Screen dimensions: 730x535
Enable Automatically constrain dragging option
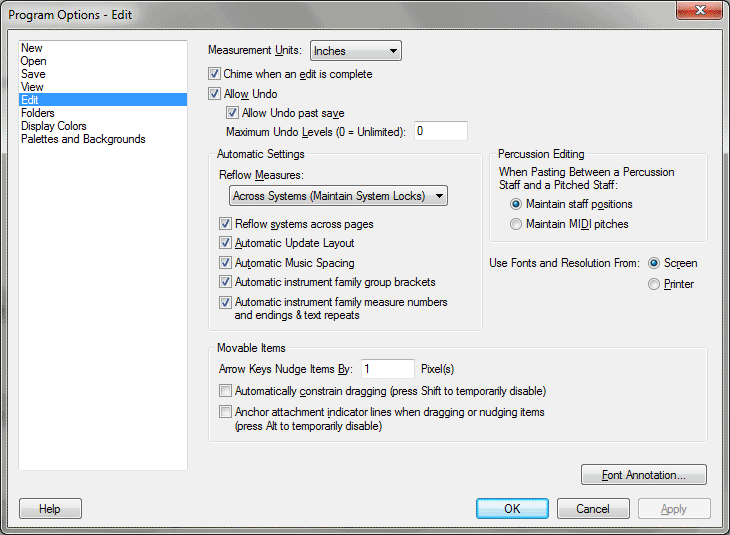pyautogui.click(x=225, y=391)
